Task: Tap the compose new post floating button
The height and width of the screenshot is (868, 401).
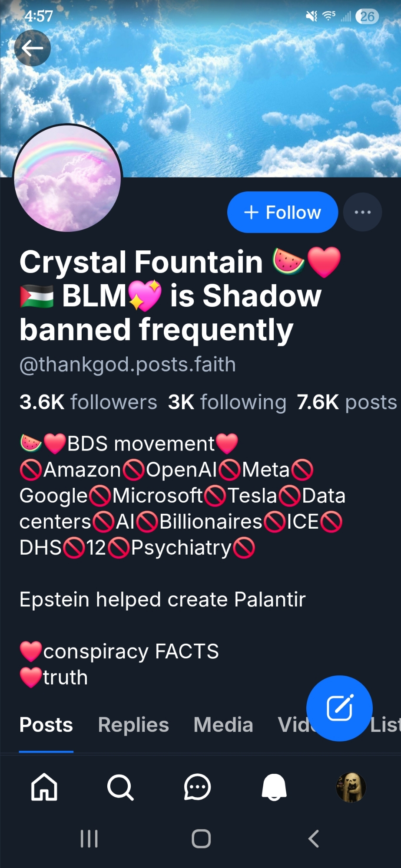Action: 339,708
